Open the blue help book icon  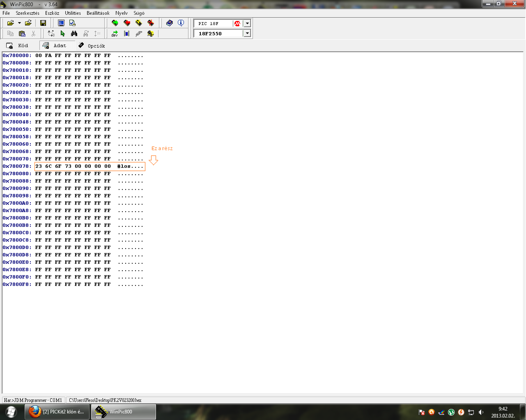(170, 23)
